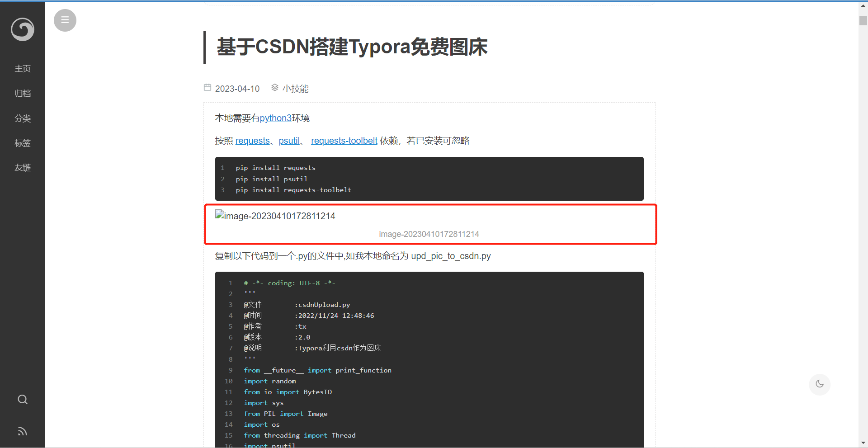Follow the requests-toolbelt link
Viewport: 868px width, 448px height.
point(344,141)
